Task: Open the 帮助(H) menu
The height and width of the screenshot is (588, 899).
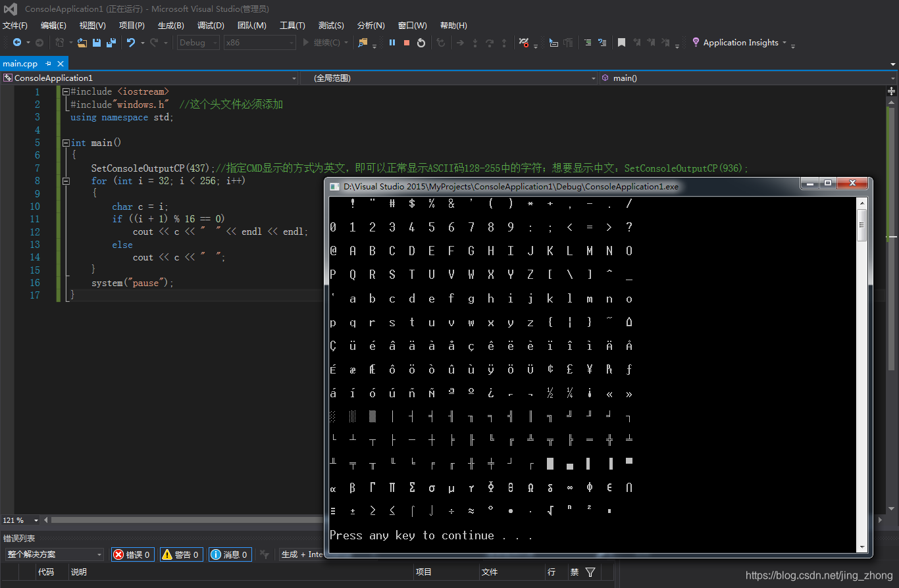Action: click(x=453, y=26)
